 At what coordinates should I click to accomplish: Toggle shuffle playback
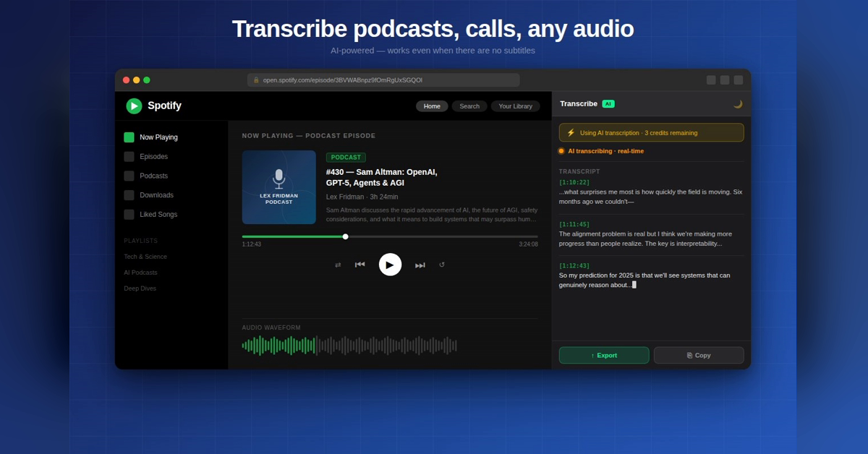click(x=338, y=265)
